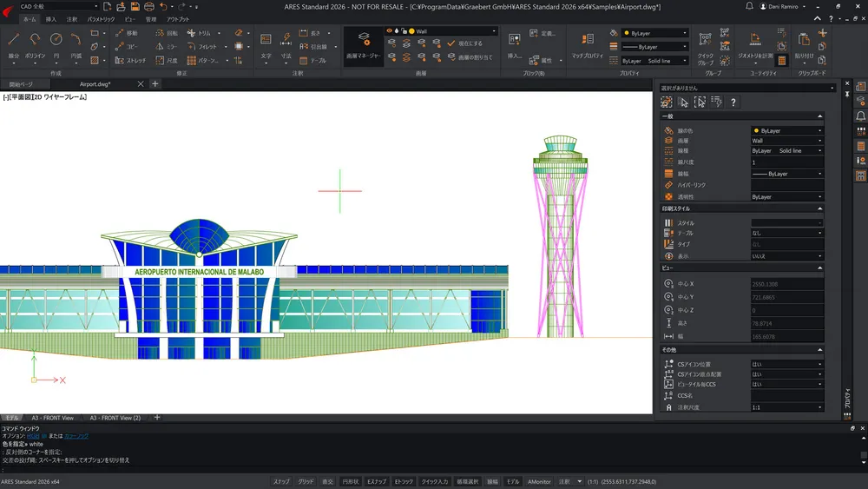The image size is (868, 489).
Task: Click the save icon in quick access toolbar
Action: (135, 6)
